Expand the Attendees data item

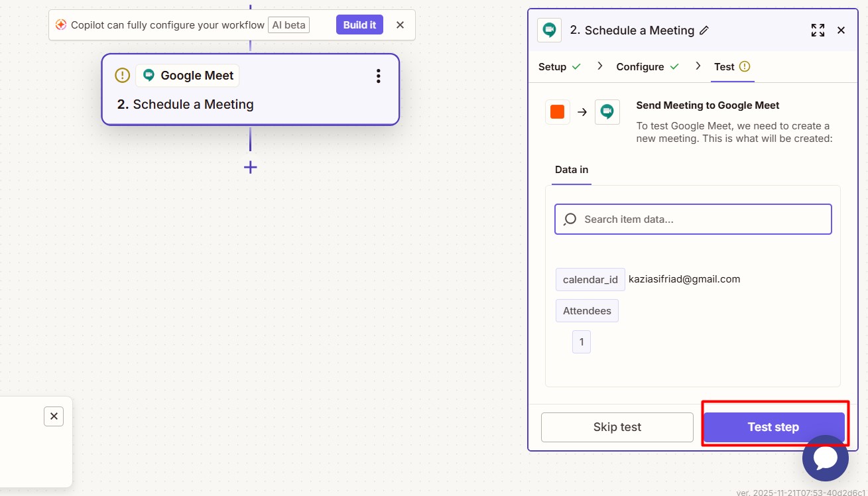coord(587,310)
